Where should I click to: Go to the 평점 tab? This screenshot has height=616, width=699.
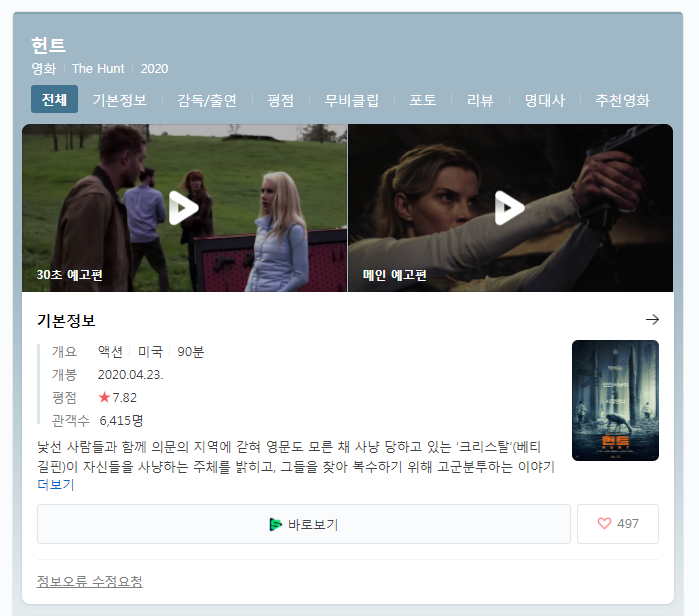click(280, 100)
